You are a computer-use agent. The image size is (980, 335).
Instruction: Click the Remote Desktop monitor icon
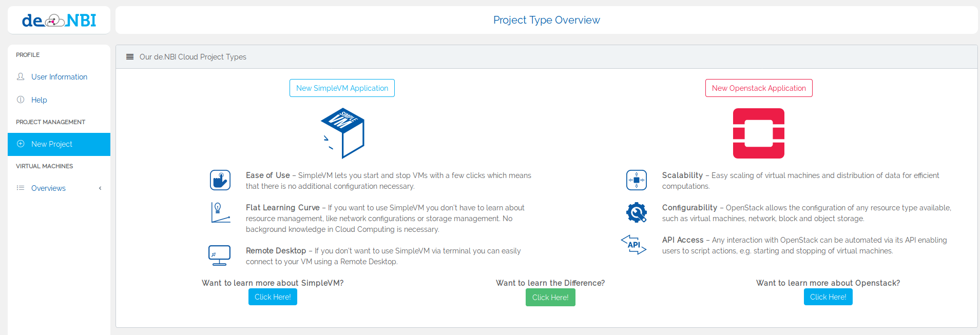pyautogui.click(x=220, y=255)
